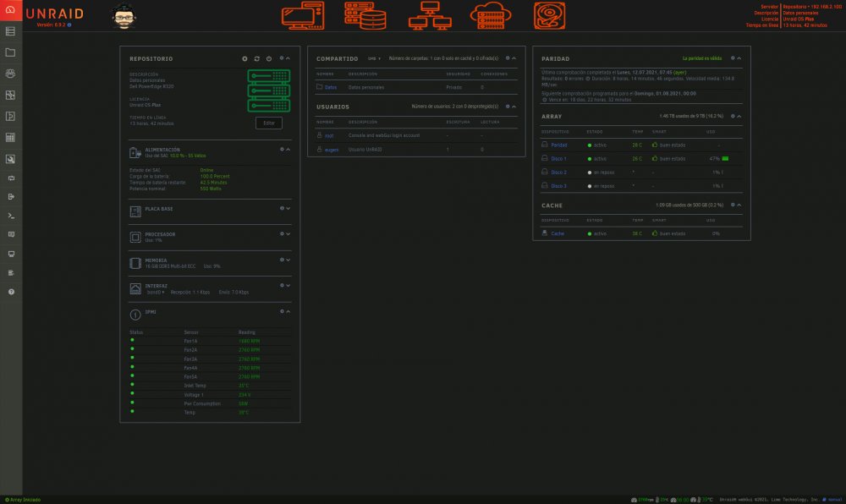Collapse the Usuarios panel

pyautogui.click(x=514, y=107)
